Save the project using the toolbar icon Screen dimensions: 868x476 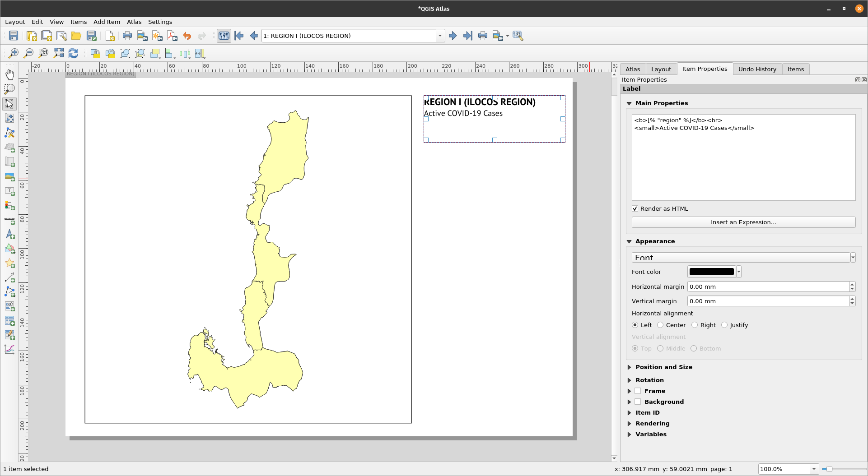point(14,36)
